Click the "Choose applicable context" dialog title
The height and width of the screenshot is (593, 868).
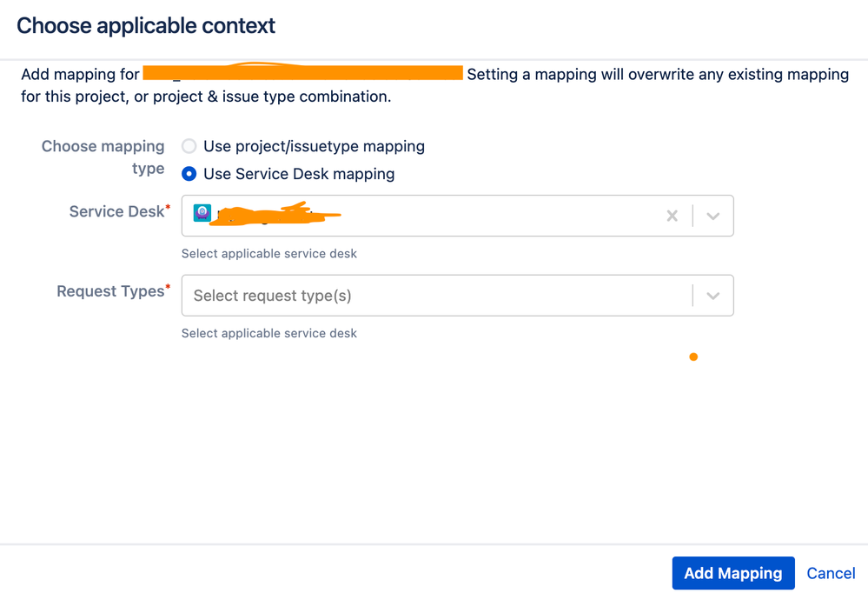click(146, 26)
